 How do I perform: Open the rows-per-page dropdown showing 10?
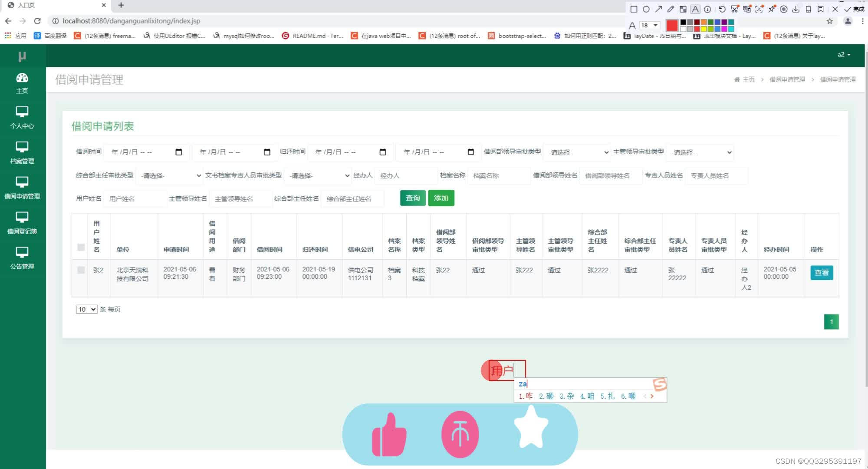pos(86,309)
